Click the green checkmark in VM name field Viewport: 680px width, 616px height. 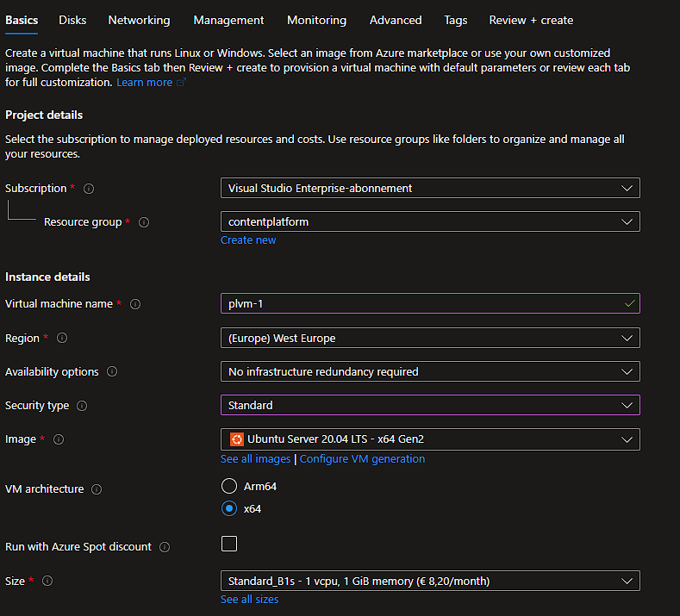click(x=630, y=303)
